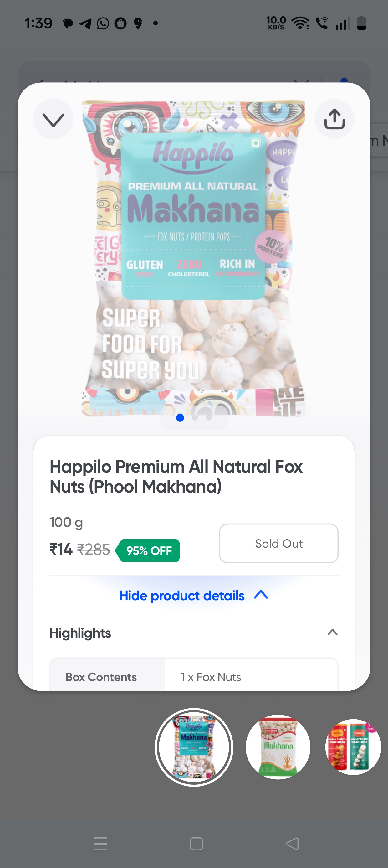The width and height of the screenshot is (388, 868).
Task: Collapse the Highlights section
Action: point(332,633)
